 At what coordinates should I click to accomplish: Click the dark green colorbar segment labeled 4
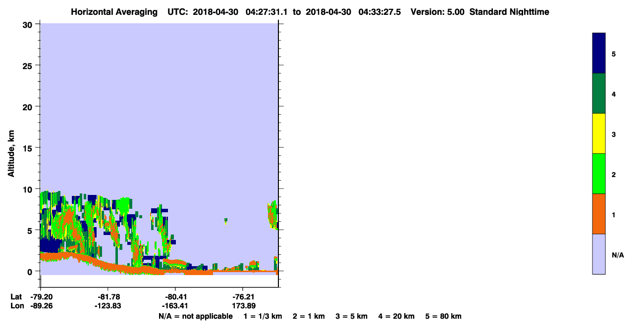599,94
